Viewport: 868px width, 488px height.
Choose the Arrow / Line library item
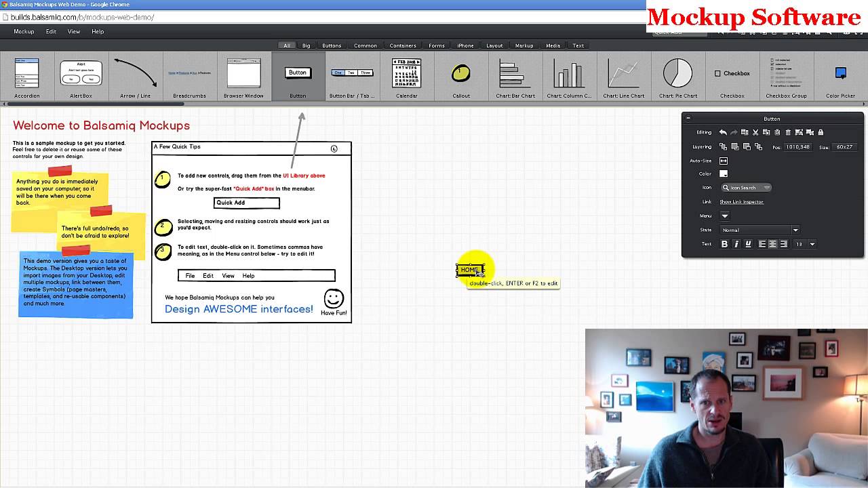[x=135, y=78]
